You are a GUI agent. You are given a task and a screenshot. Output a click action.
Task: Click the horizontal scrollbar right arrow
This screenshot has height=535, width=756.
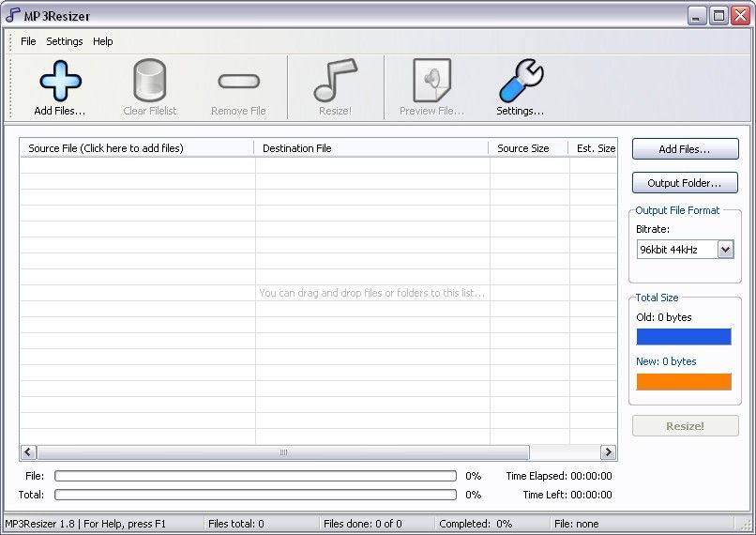tap(608, 452)
